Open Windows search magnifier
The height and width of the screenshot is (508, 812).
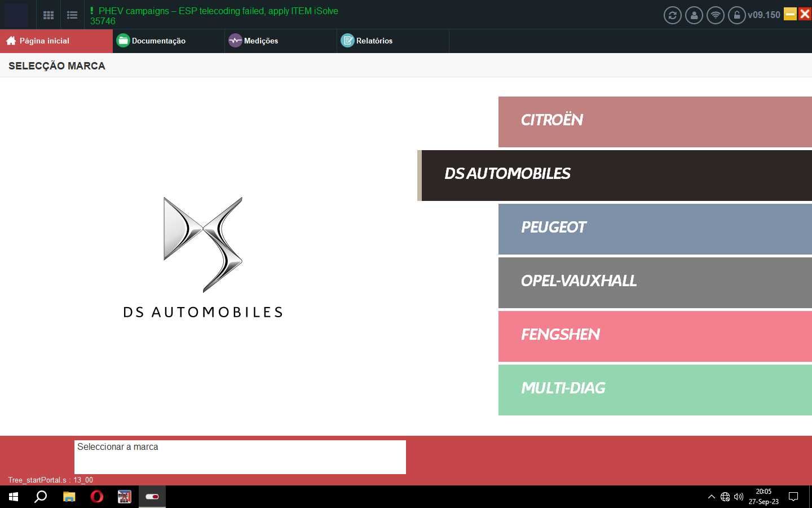coord(41,497)
